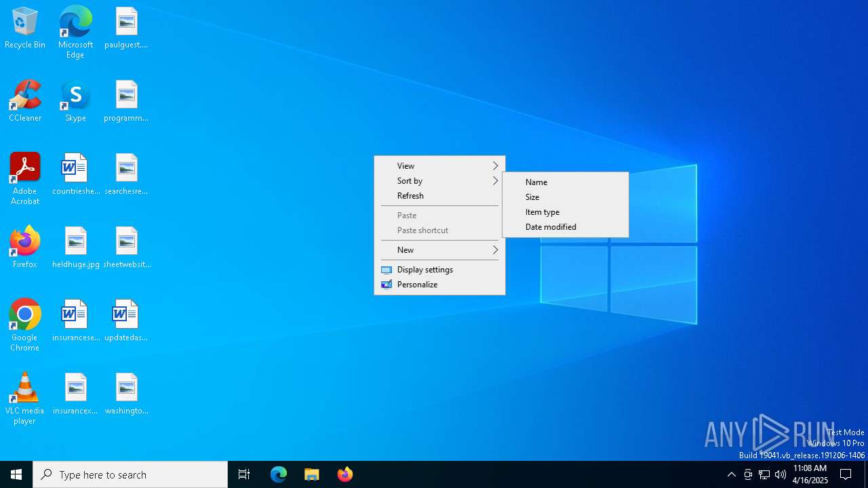Viewport: 868px width, 488px height.
Task: Expand the View submenu
Action: pos(439,166)
